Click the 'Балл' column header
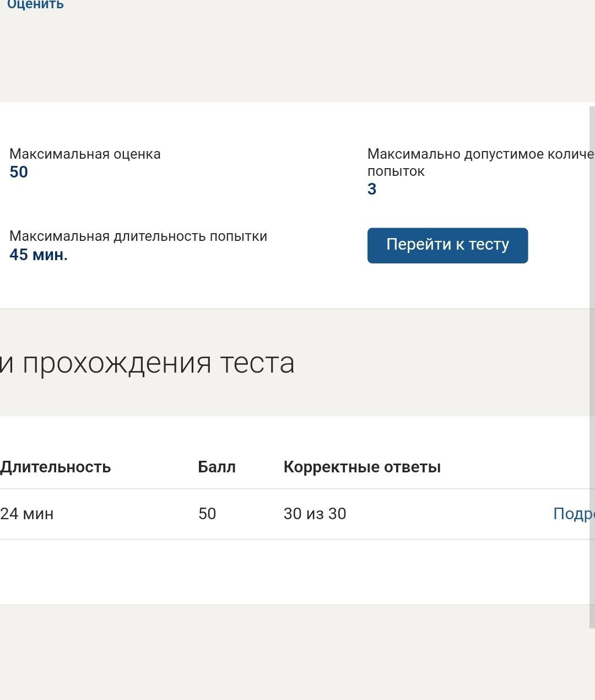 point(217,467)
